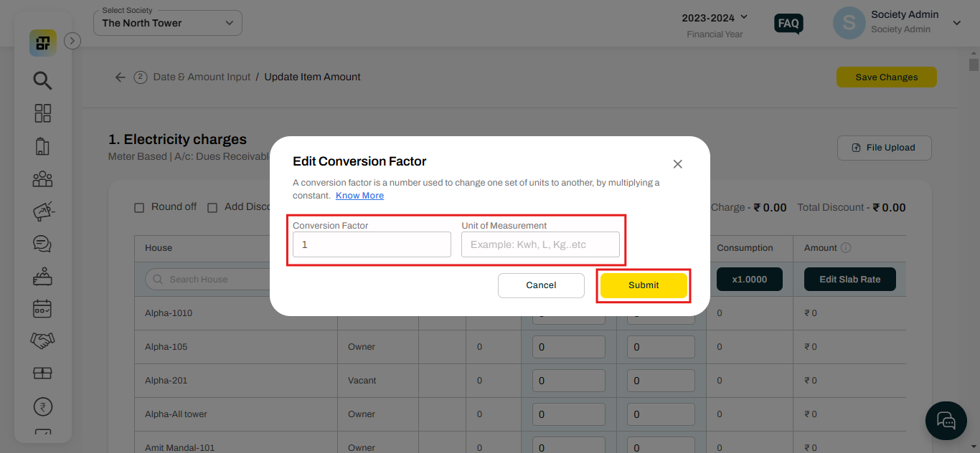The image size is (980, 453).
Task: Open the dashboard grid icon in sidebar
Action: click(x=42, y=113)
